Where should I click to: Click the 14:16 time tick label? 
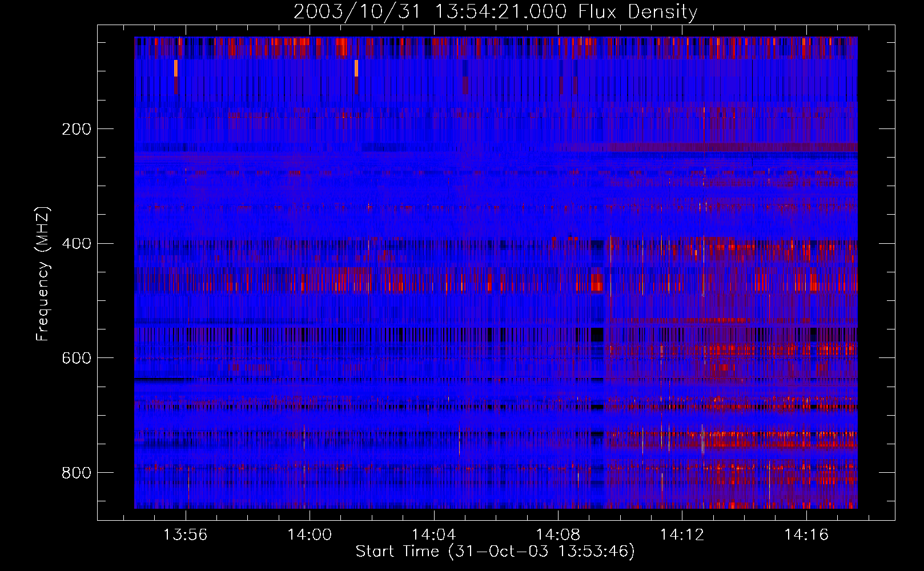click(806, 535)
